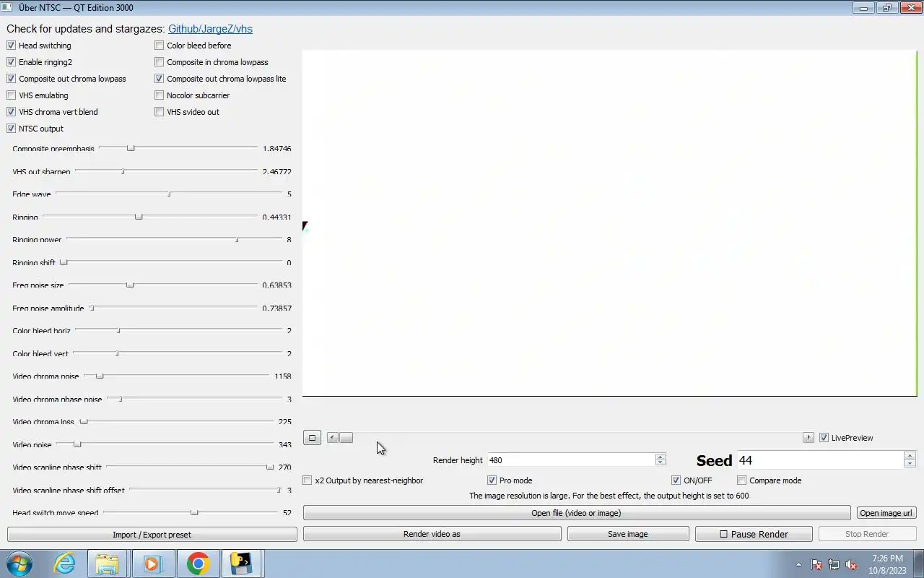The image size is (924, 578).
Task: Click Save image
Action: pos(627,534)
